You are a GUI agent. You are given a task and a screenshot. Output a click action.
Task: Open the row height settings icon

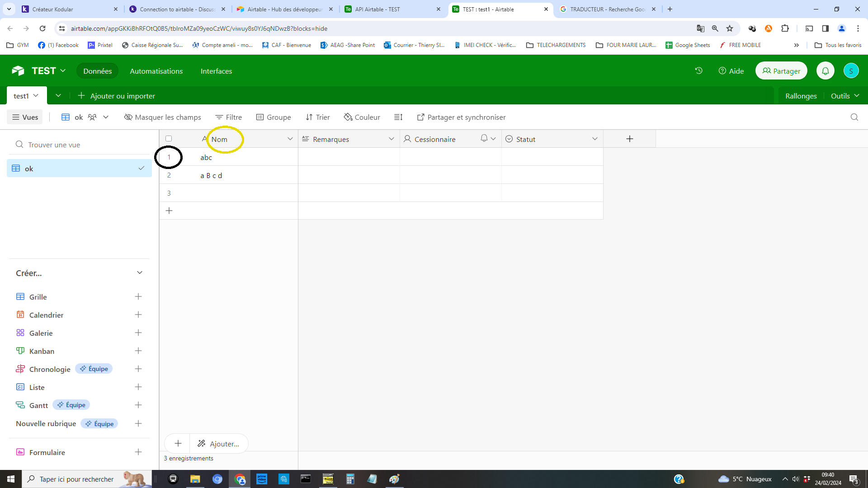(398, 117)
